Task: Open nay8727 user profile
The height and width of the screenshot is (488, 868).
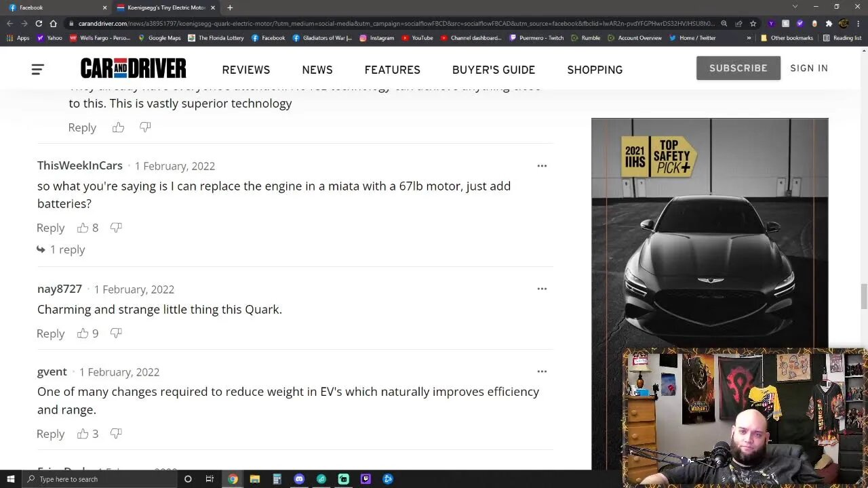Action: pyautogui.click(x=60, y=289)
